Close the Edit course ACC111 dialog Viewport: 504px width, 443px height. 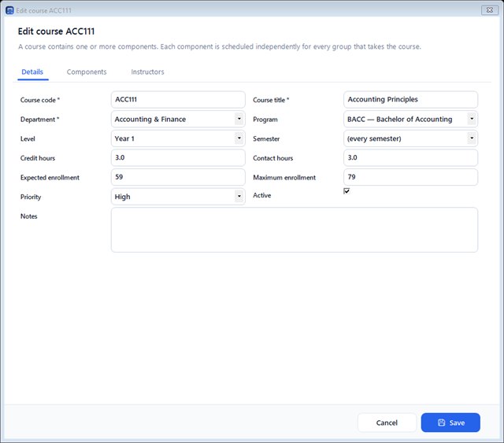coord(490,10)
